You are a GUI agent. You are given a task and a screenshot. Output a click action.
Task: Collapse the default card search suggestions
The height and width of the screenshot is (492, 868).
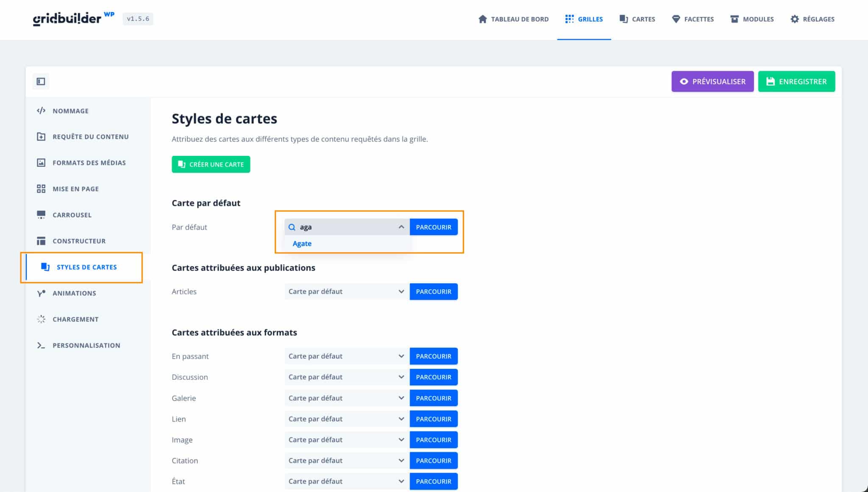(x=400, y=227)
